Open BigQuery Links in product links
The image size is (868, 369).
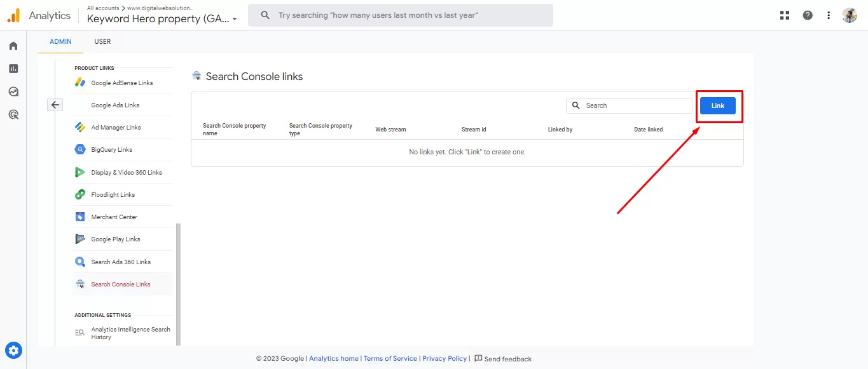click(x=112, y=150)
